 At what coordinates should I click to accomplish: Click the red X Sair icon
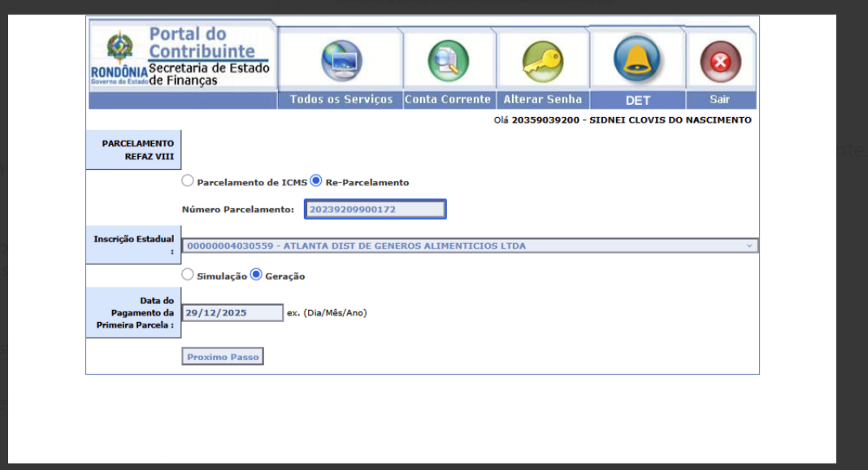[720, 62]
